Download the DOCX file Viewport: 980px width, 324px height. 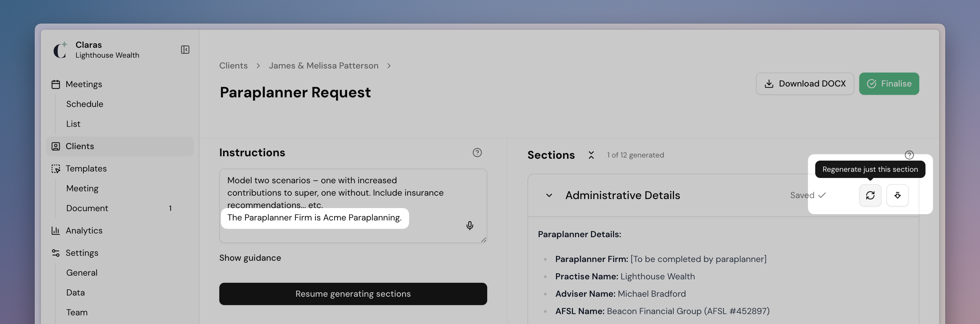(x=805, y=83)
